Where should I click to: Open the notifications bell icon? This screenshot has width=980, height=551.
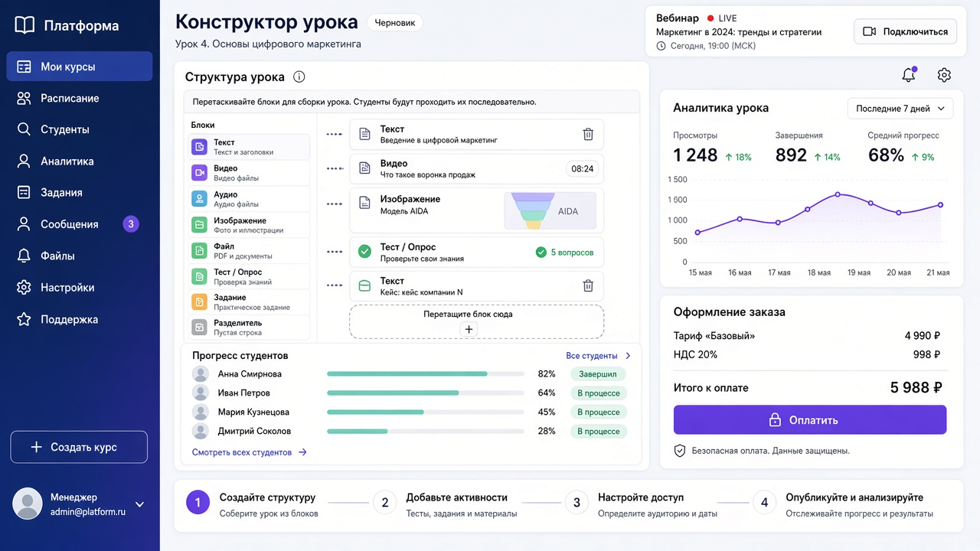pos(909,74)
